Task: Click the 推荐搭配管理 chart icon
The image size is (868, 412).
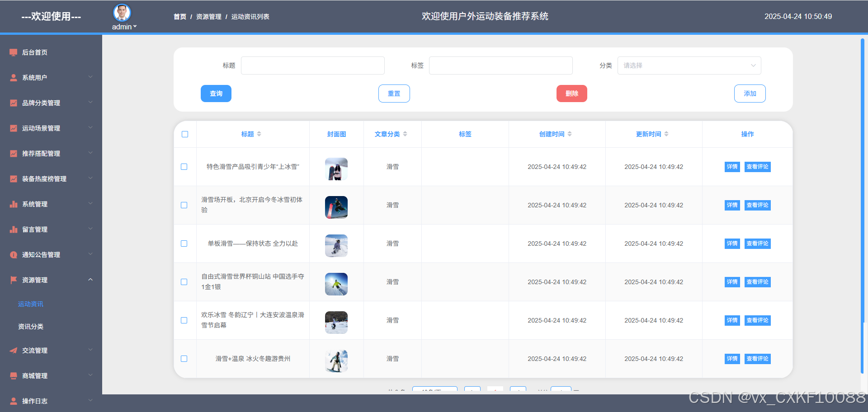Action: click(x=14, y=154)
